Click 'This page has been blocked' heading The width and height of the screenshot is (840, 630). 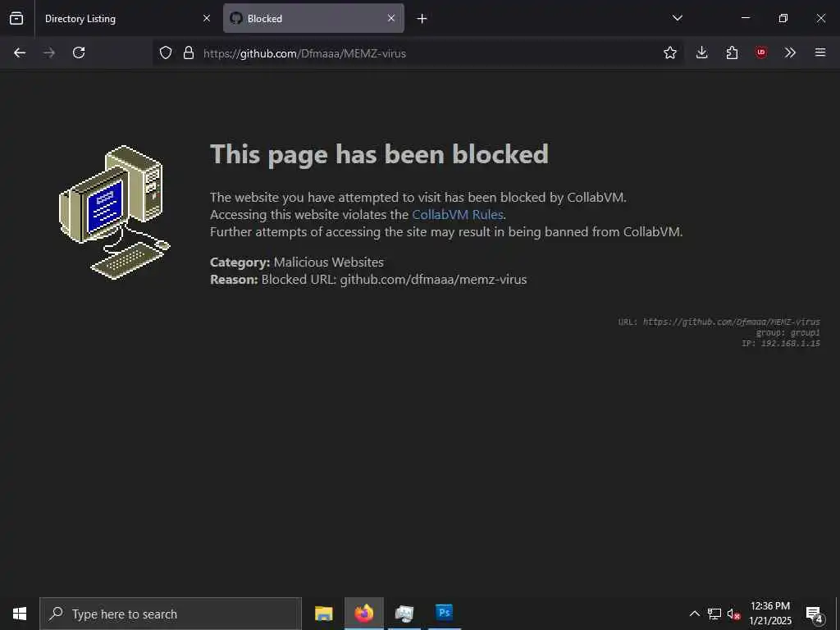(x=379, y=155)
